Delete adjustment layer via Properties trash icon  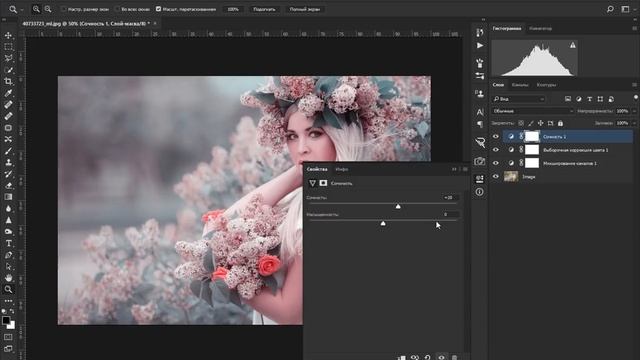point(454,357)
